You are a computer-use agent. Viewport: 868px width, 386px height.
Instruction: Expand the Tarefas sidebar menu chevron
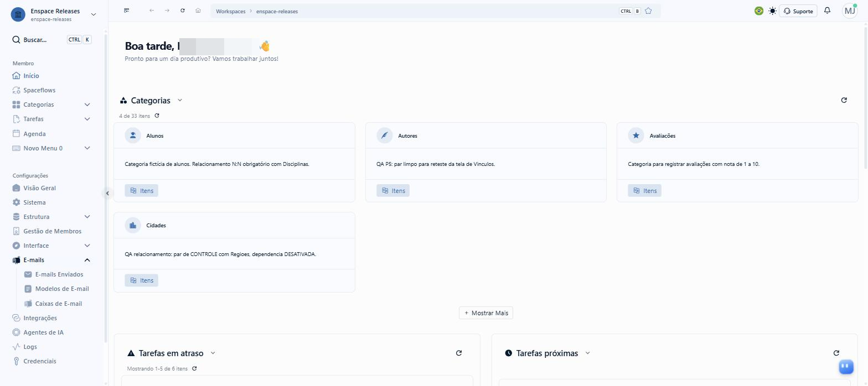click(87, 119)
